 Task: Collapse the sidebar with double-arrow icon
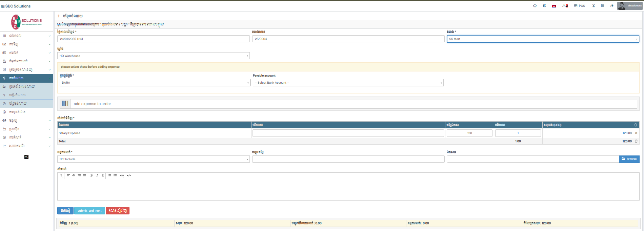click(26, 157)
